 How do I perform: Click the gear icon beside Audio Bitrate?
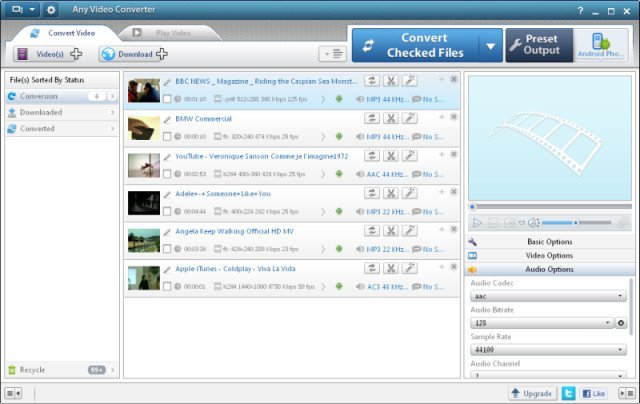(620, 323)
